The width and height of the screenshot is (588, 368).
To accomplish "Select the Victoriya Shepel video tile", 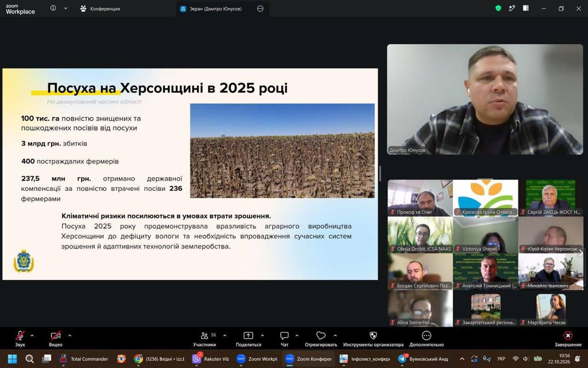I will pyautogui.click(x=486, y=235).
